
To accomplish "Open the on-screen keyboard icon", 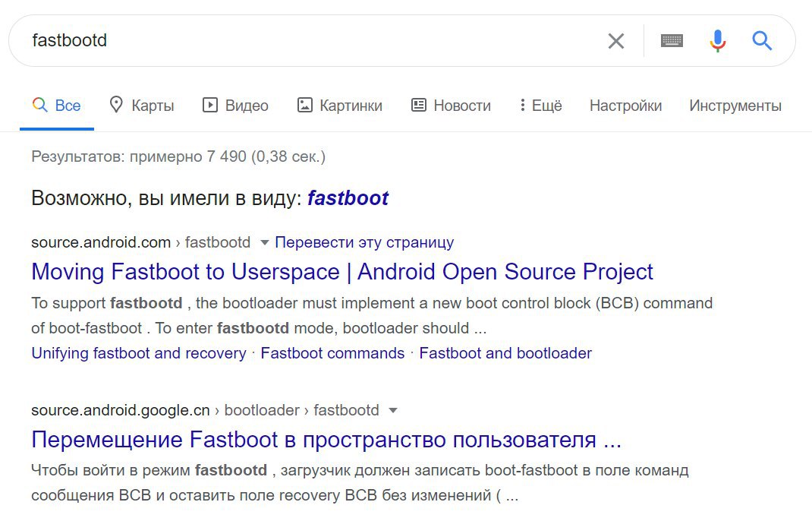I will [672, 40].
